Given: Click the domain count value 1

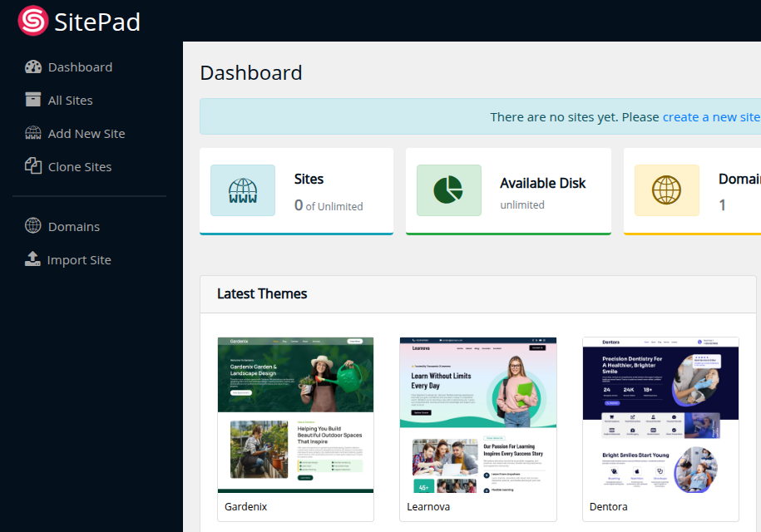Looking at the screenshot, I should [722, 205].
